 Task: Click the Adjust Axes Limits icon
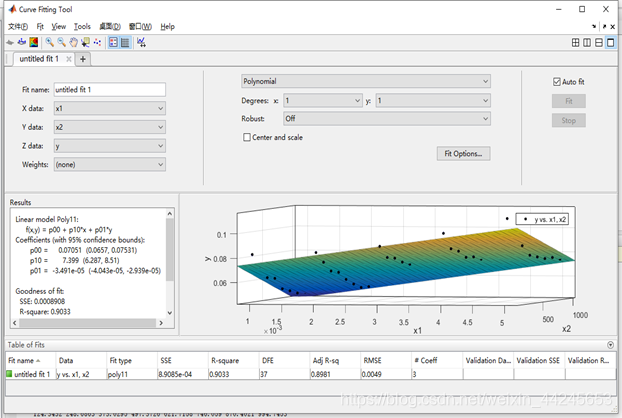click(141, 42)
